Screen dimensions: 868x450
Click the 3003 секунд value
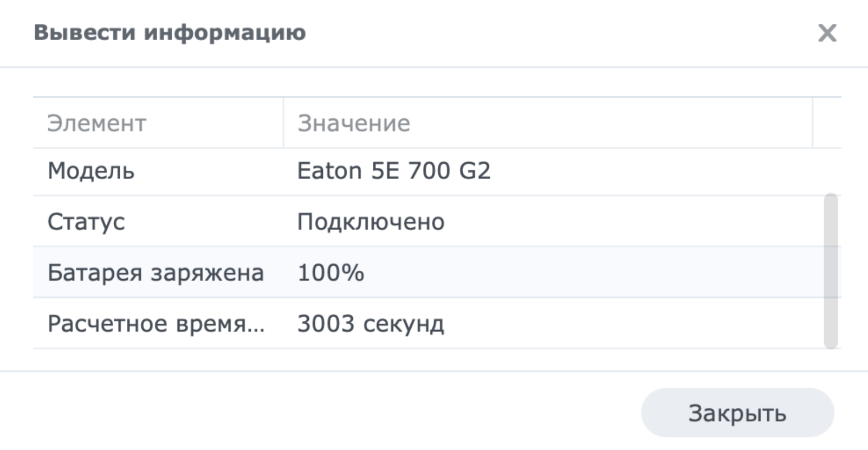[371, 324]
